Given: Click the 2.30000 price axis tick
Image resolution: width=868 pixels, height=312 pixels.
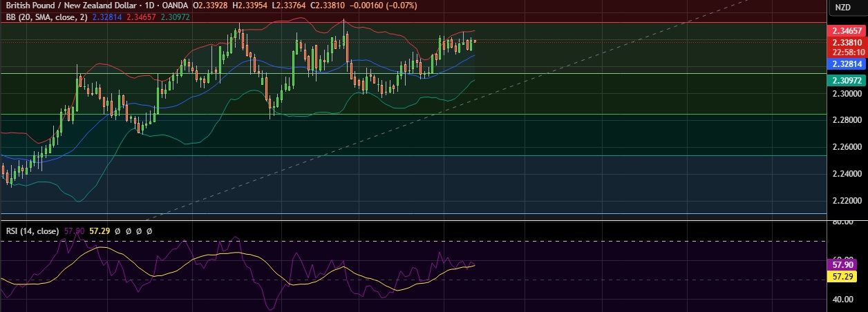Looking at the screenshot, I should (847, 93).
